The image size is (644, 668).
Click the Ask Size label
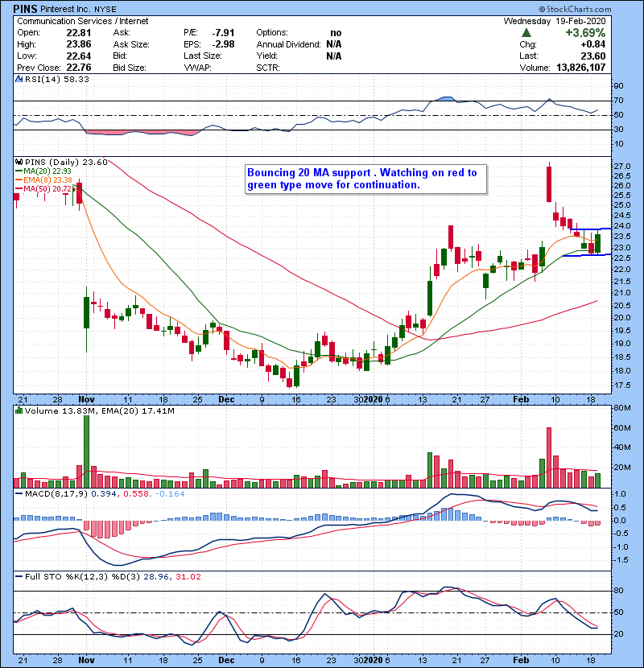click(131, 44)
